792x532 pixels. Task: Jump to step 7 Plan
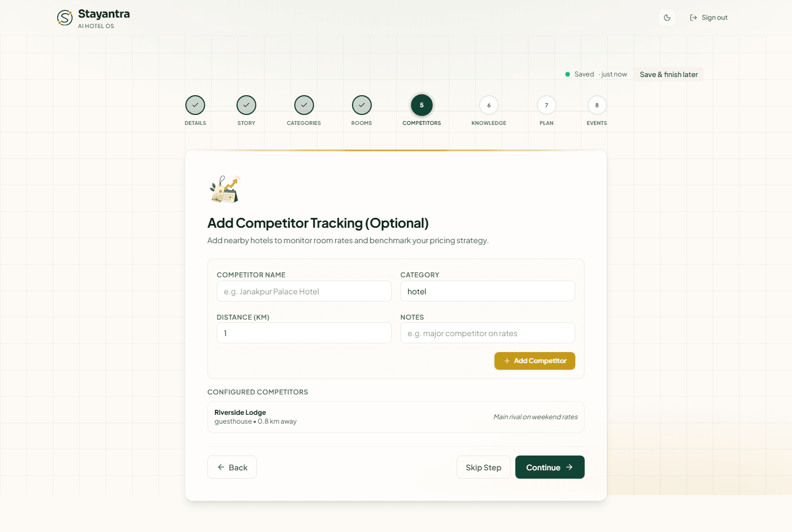pyautogui.click(x=547, y=105)
